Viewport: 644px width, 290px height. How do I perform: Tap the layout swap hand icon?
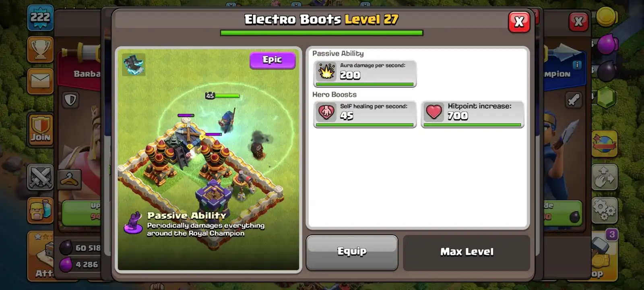point(604,177)
